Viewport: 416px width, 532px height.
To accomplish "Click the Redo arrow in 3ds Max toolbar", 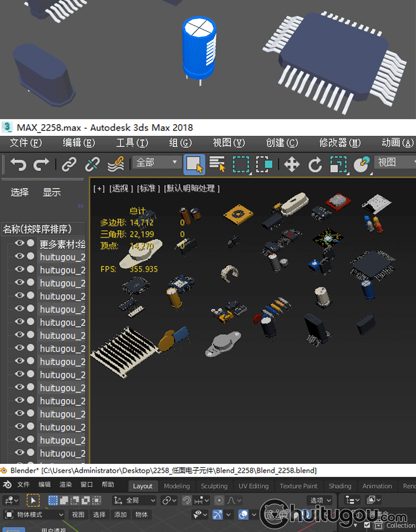I will pyautogui.click(x=42, y=165).
